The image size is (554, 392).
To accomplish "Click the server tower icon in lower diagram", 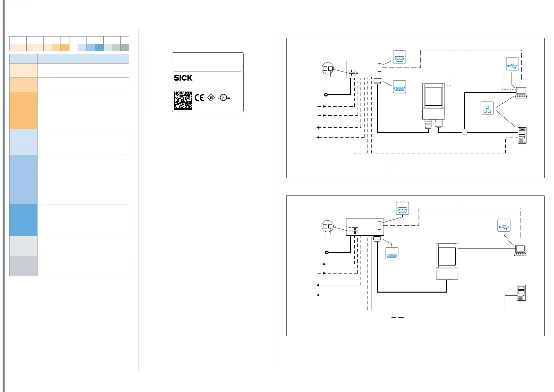I will tap(521, 293).
